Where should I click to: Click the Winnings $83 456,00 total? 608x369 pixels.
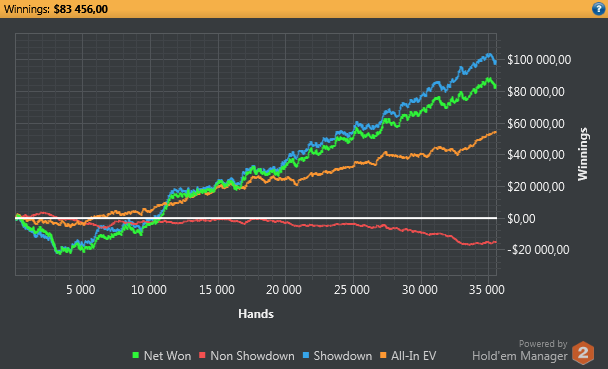(x=56, y=9)
